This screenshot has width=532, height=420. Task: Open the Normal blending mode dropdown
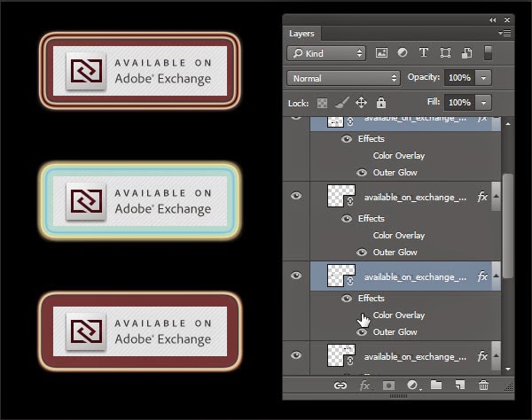click(x=344, y=78)
